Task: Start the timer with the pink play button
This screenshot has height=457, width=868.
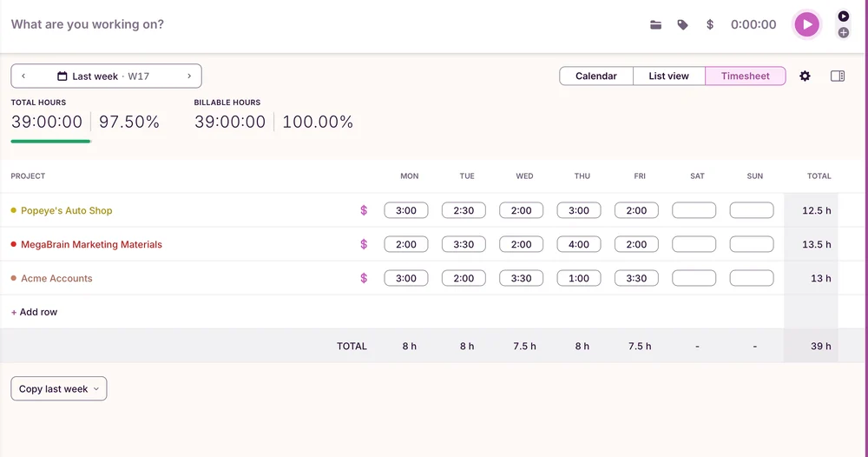Action: 807,24
